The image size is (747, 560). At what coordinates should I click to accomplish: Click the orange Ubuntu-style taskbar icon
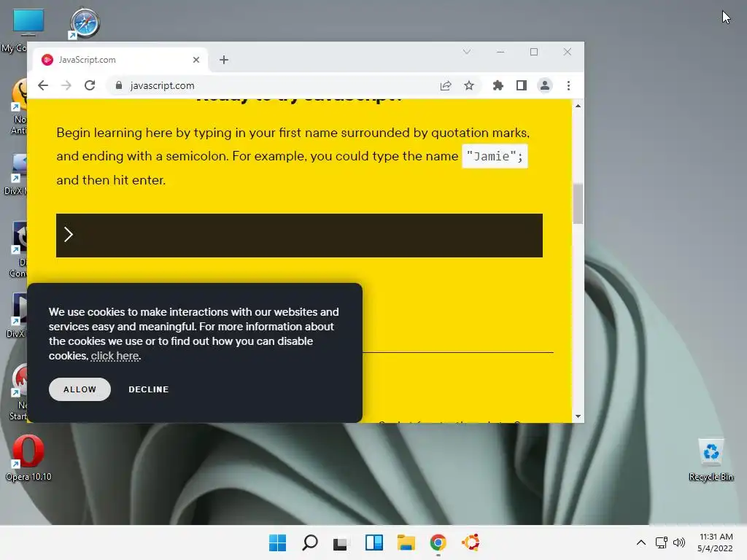click(471, 542)
